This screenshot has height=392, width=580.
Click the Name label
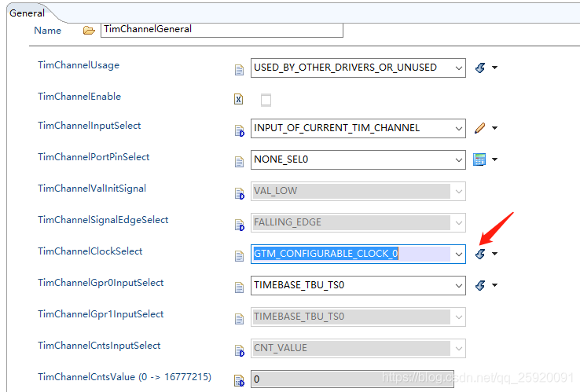click(x=47, y=31)
